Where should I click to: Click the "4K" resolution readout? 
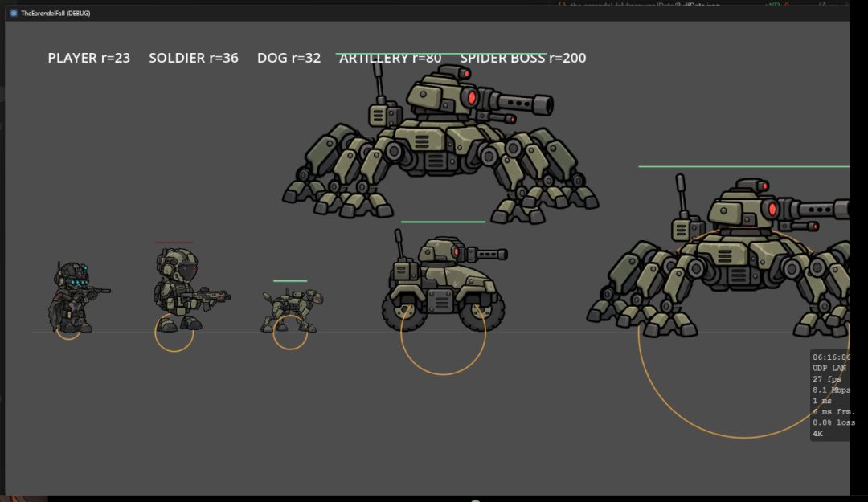pyautogui.click(x=817, y=434)
